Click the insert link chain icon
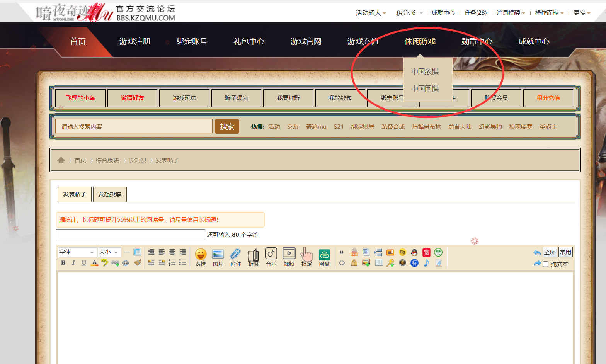606x364 pixels. [115, 263]
